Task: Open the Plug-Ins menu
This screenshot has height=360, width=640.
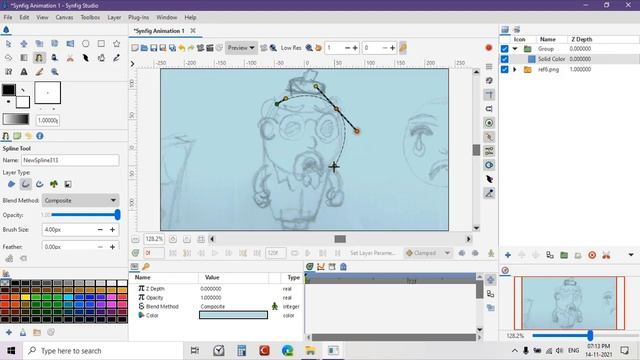Action: [x=138, y=18]
